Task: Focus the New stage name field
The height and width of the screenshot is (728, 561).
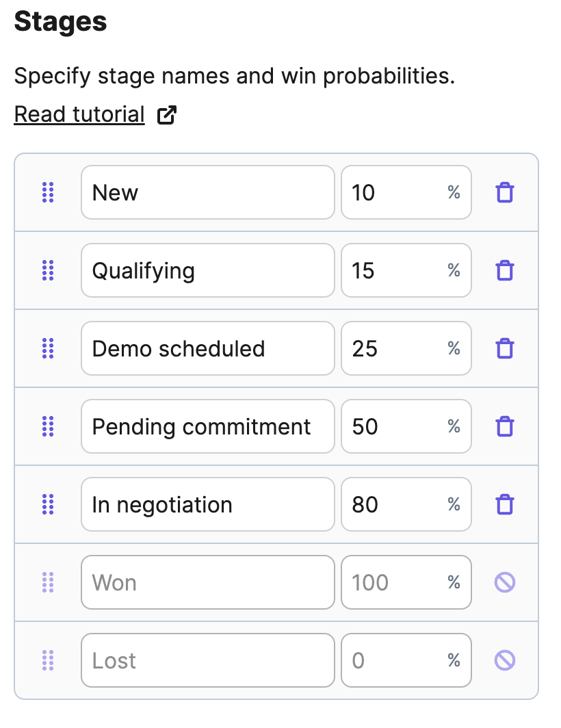Action: pyautogui.click(x=207, y=192)
